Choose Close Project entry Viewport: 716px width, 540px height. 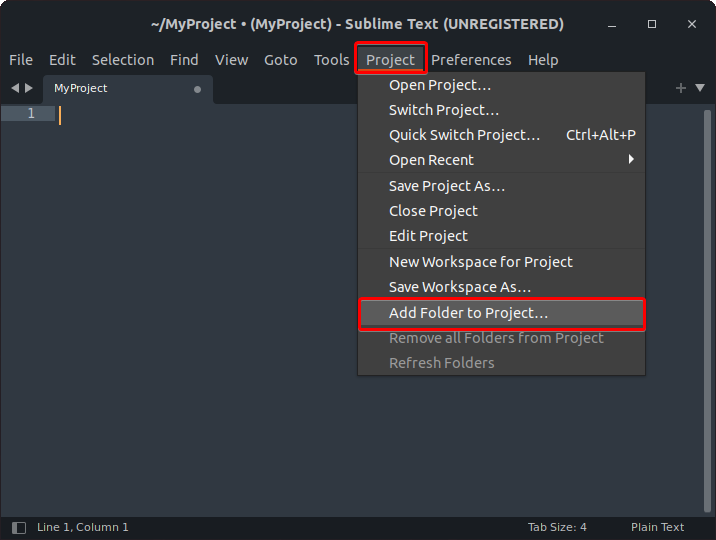tap(501, 211)
